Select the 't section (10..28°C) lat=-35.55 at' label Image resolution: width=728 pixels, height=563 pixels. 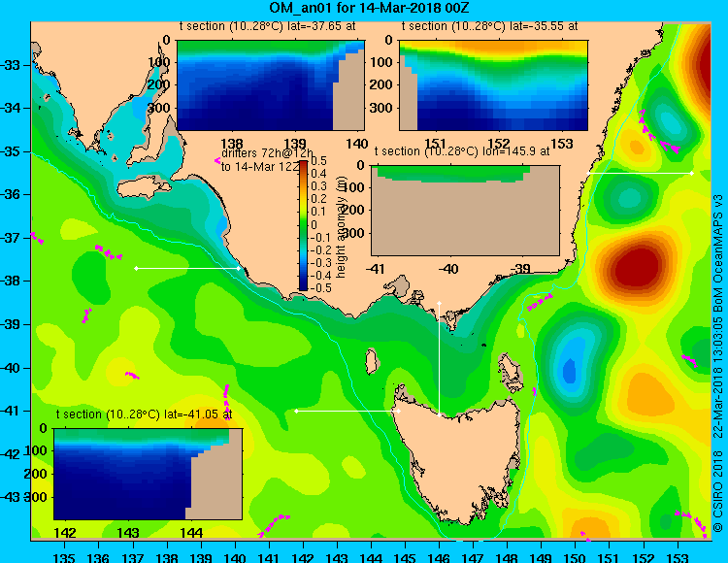(489, 26)
